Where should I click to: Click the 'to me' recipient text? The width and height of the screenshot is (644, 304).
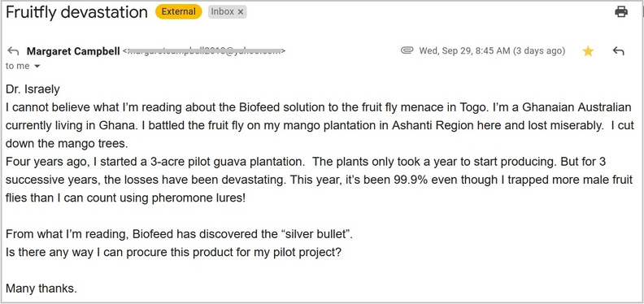pyautogui.click(x=17, y=66)
